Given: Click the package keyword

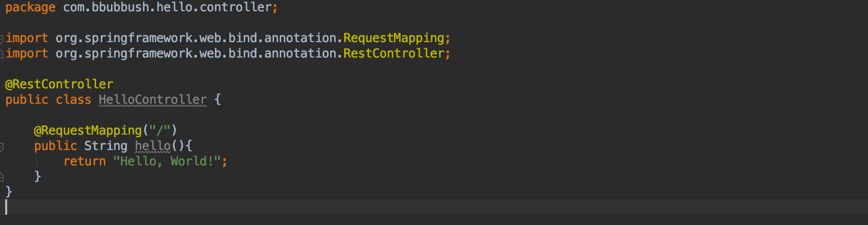Looking at the screenshot, I should click(x=30, y=7).
